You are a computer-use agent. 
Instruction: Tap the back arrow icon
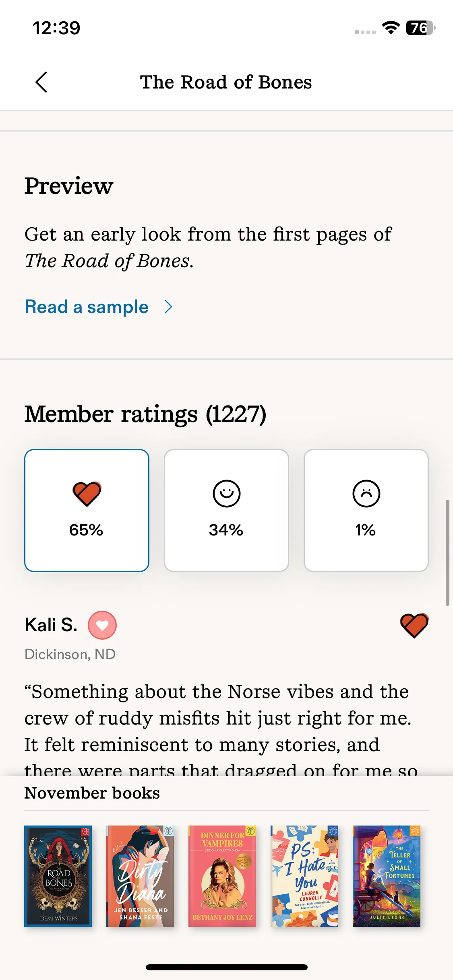(41, 82)
